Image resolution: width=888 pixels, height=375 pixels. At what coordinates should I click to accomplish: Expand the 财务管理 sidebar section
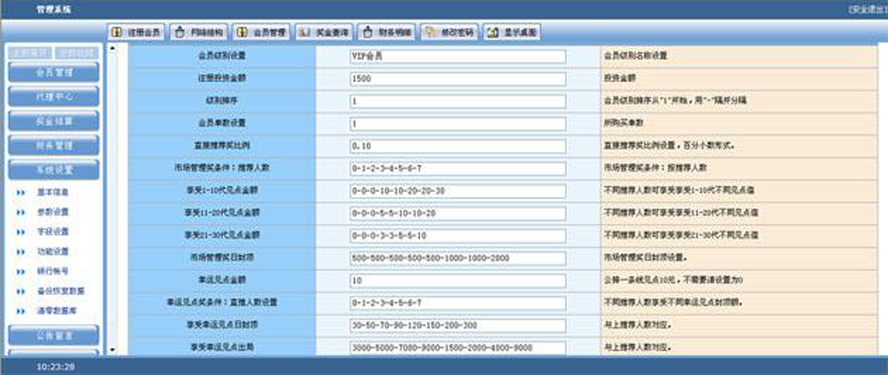54,146
